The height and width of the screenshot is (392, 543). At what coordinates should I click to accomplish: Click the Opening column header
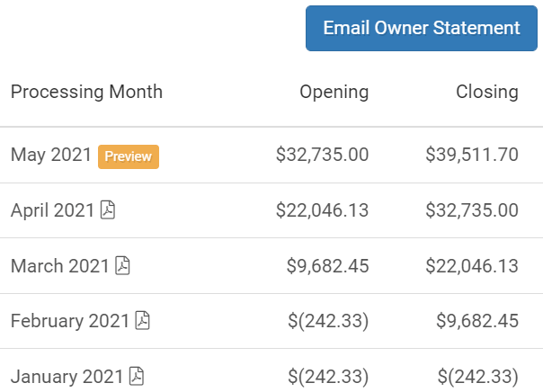[334, 92]
